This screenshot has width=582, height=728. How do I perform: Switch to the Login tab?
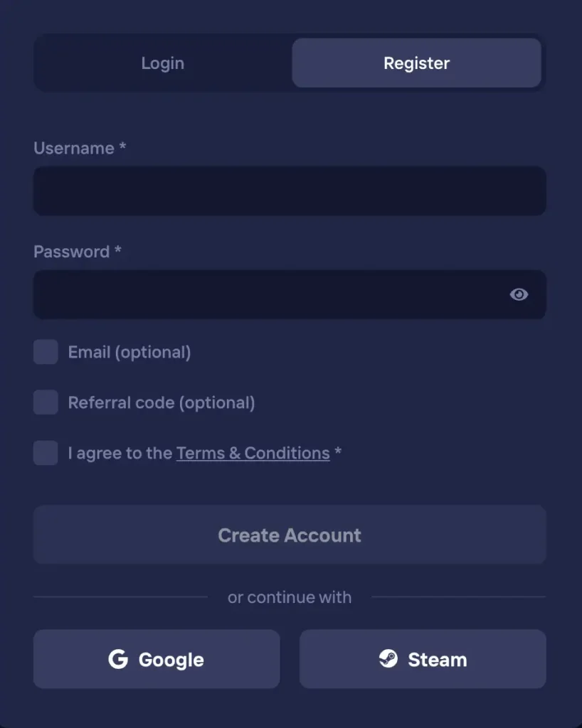(162, 63)
